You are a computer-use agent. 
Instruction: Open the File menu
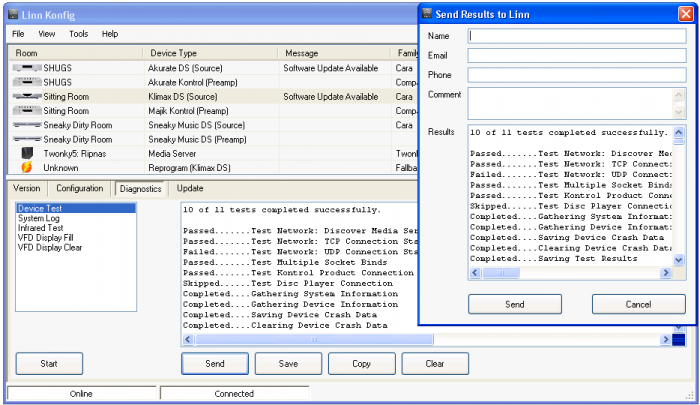[18, 34]
